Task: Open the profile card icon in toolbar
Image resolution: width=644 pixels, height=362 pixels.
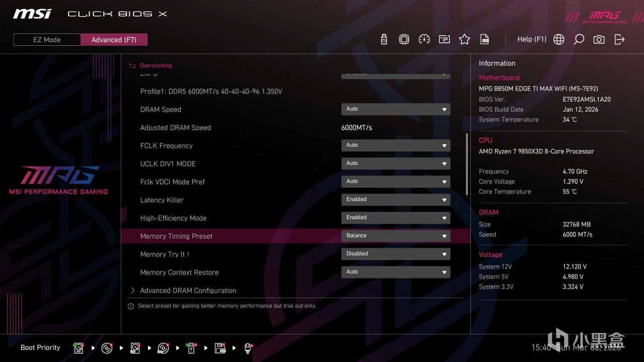Action: (444, 39)
